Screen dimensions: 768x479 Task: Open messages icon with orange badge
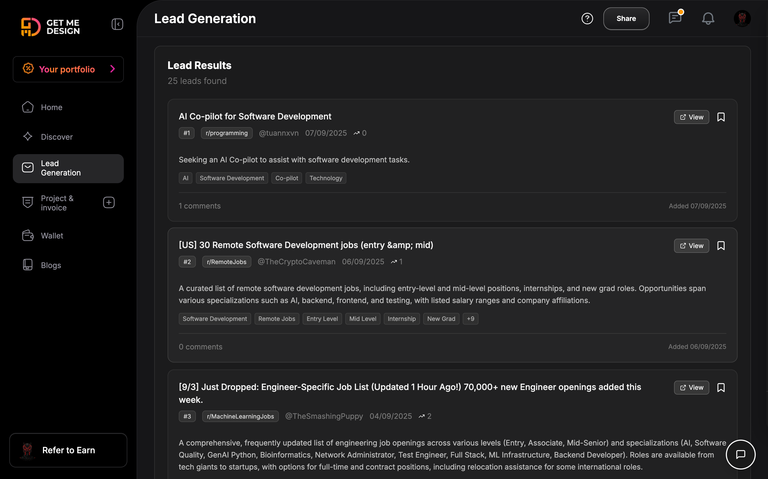coord(675,18)
